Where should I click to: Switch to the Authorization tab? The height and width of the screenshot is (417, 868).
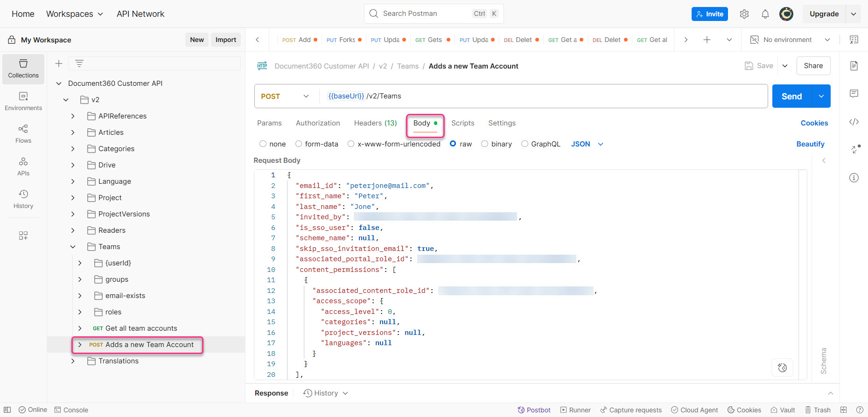click(x=318, y=123)
